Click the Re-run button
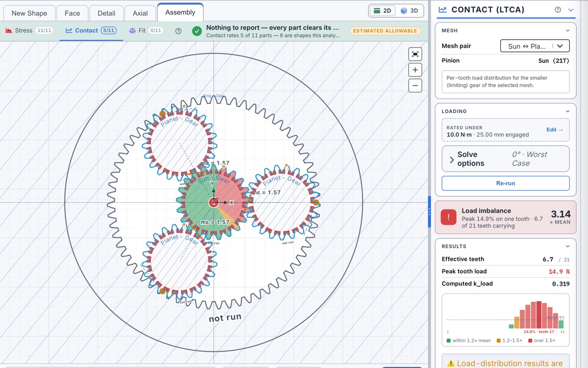Screen dimensions: 588x368 click(506, 183)
